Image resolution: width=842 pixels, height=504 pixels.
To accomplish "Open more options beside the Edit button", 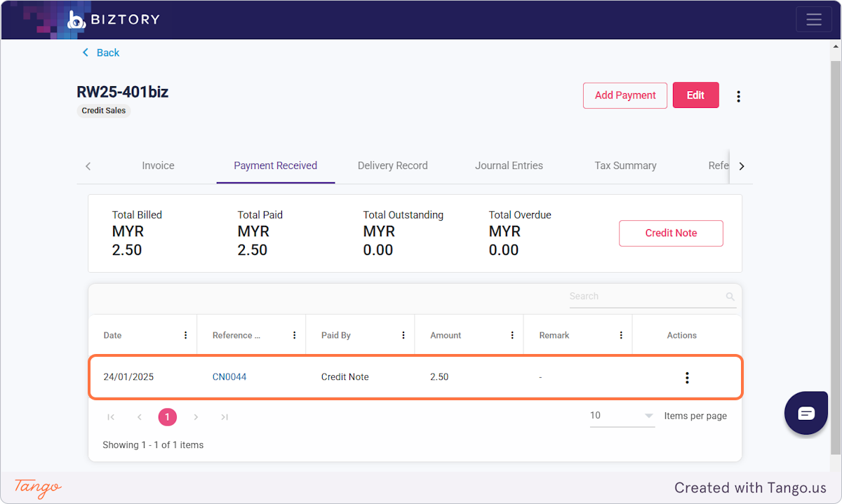I will (x=738, y=96).
